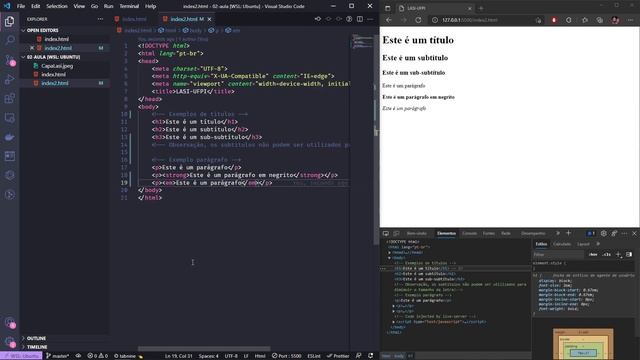Screen dimensions: 640x360
Task: Show more DevTools tabs chevron
Action: (x=558, y=233)
